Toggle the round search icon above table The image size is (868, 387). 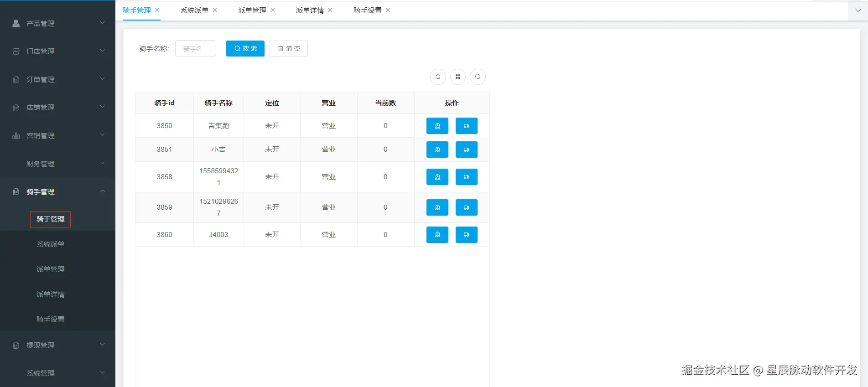point(478,77)
